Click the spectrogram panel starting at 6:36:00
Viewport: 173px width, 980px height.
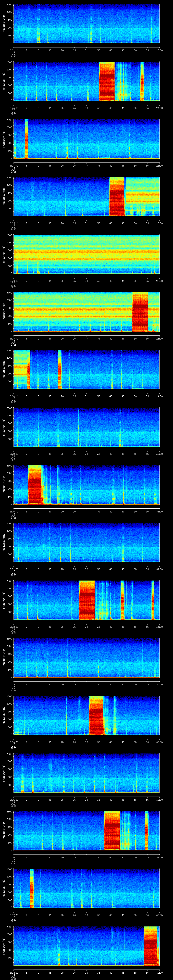coord(87,831)
